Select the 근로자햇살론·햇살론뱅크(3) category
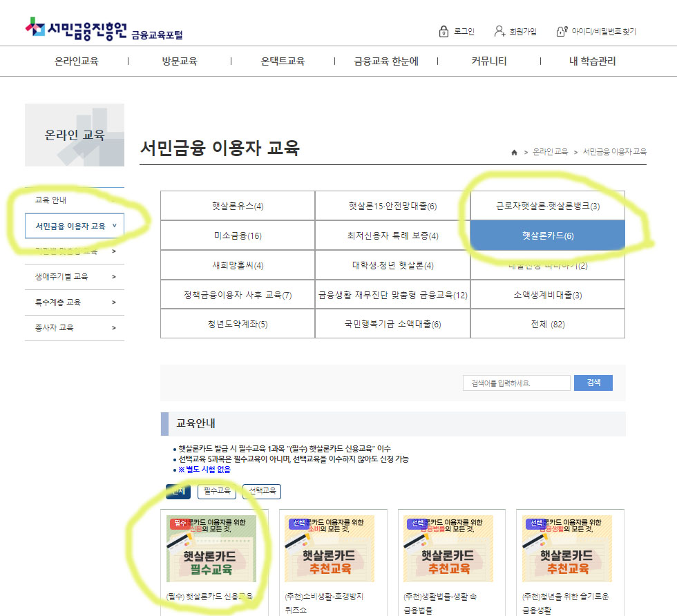This screenshot has height=616, width=677. [x=547, y=206]
